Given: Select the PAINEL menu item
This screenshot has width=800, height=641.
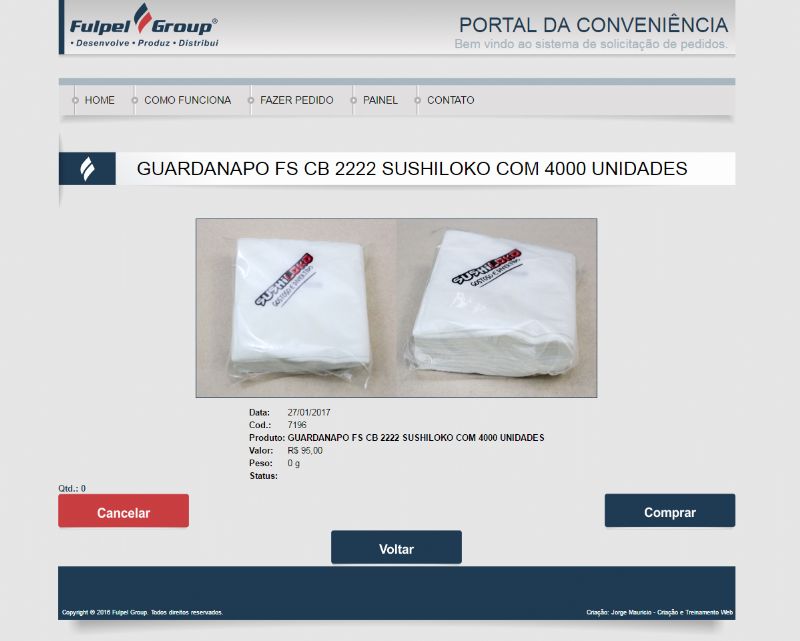Looking at the screenshot, I should tap(380, 100).
